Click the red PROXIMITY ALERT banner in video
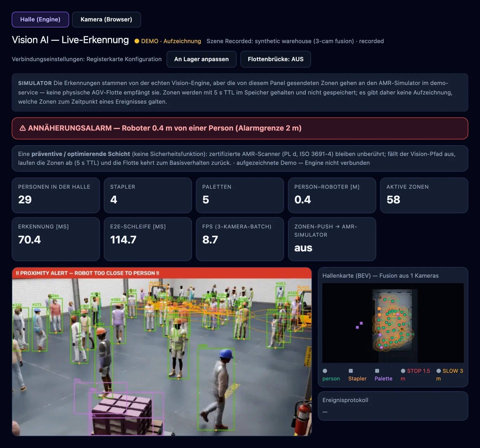 (162, 273)
